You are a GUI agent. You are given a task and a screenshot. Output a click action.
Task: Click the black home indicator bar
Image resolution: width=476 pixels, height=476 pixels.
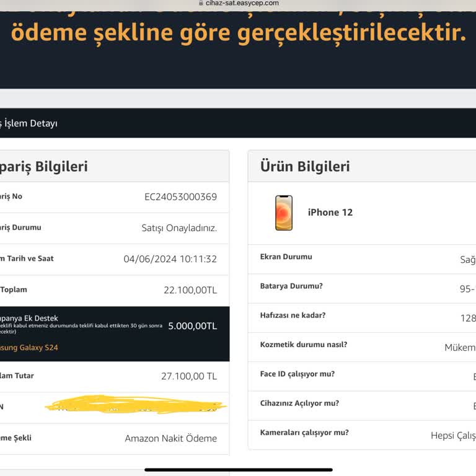pyautogui.click(x=239, y=470)
